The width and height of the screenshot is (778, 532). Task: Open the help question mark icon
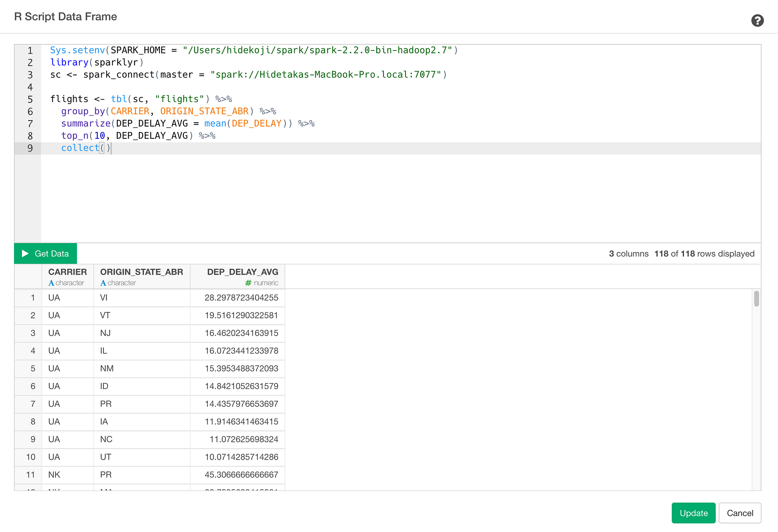[x=757, y=20]
